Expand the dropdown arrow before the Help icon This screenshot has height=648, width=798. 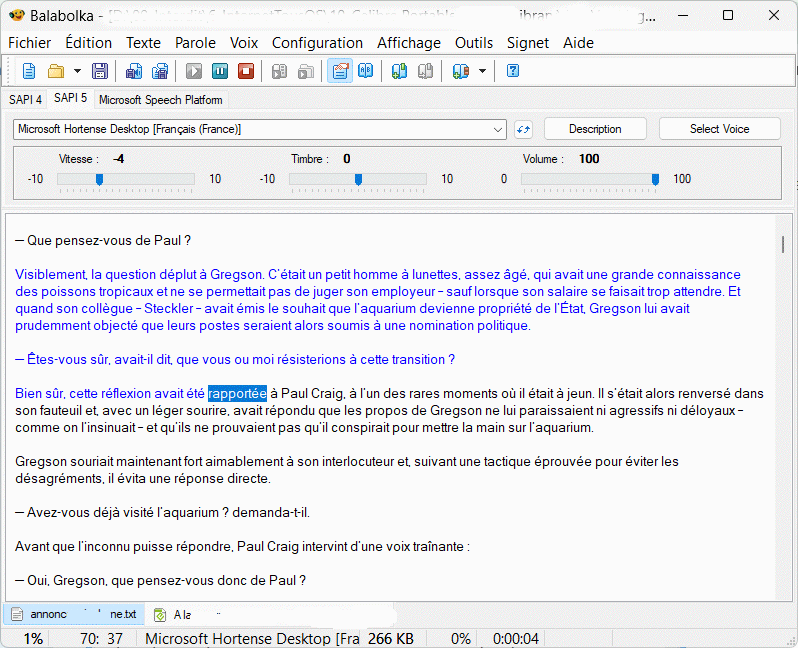[x=482, y=71]
